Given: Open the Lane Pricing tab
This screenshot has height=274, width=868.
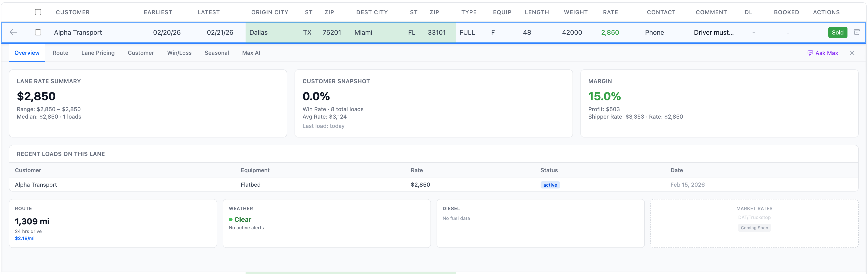Looking at the screenshot, I should [x=98, y=53].
